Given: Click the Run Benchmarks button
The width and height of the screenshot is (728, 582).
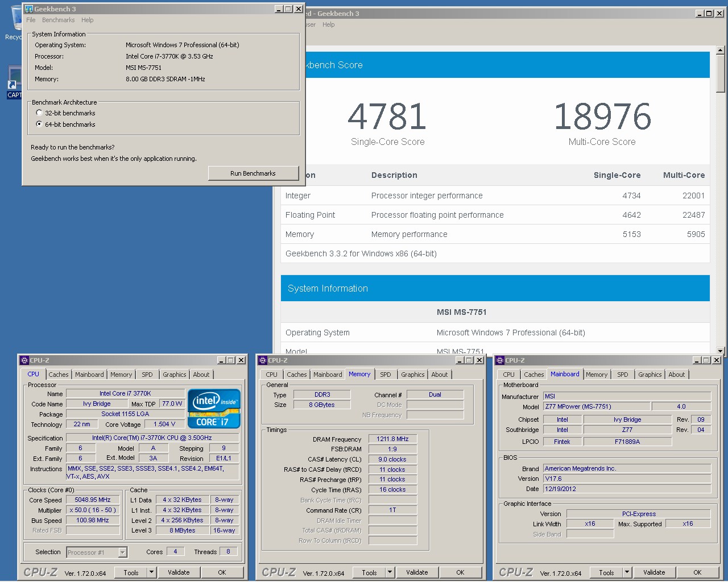Looking at the screenshot, I should [x=253, y=173].
